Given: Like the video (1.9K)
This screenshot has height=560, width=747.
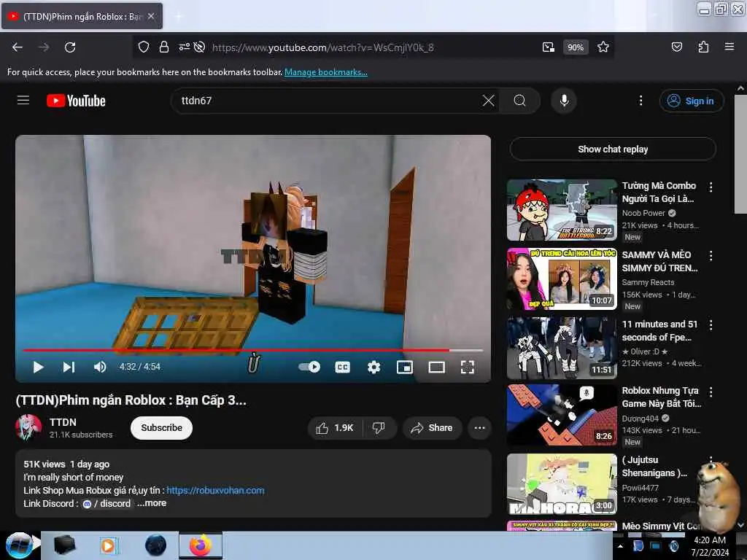Looking at the screenshot, I should 336,427.
